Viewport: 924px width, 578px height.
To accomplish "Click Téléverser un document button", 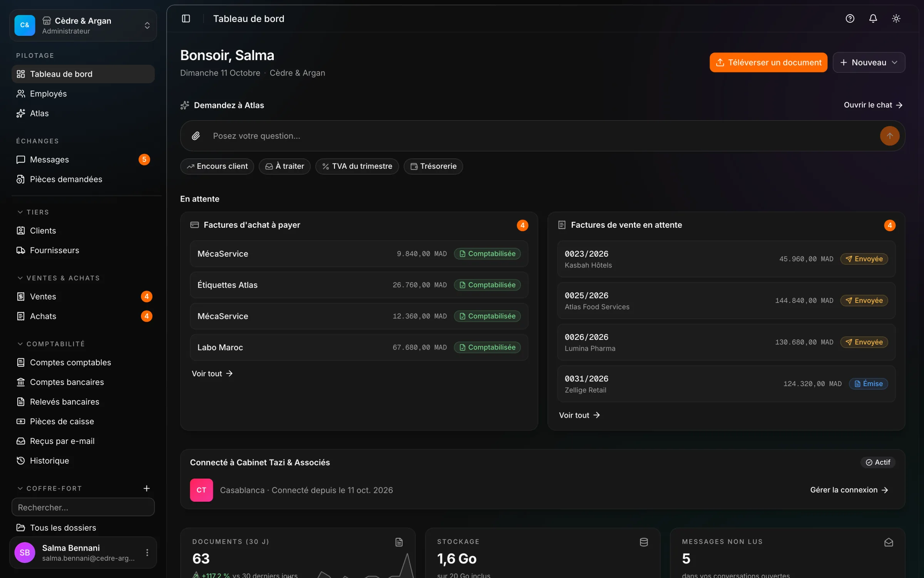I will coord(768,62).
